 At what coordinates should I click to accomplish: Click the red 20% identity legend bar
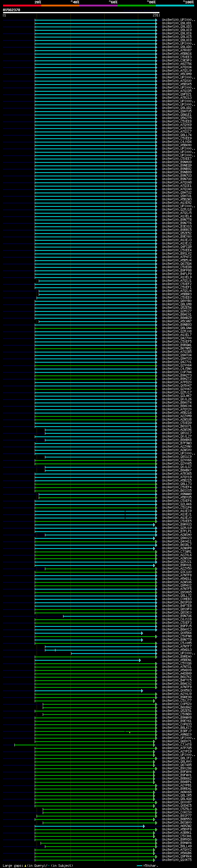(x=22, y=6)
